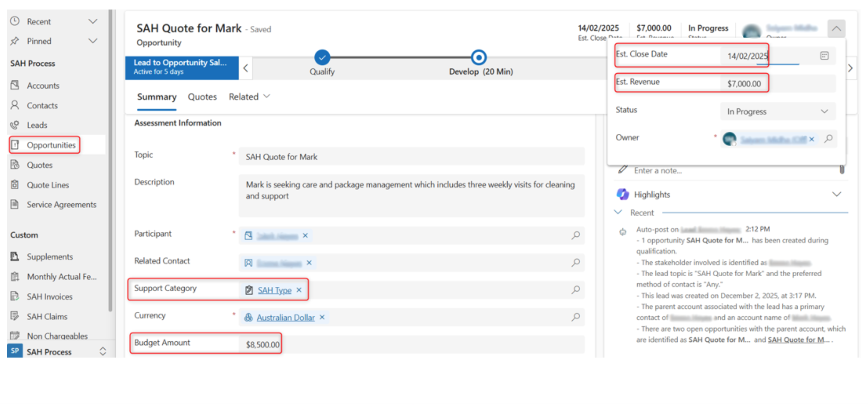Collapse the Recent timeline section
Screen dimensions: 868x412
(x=618, y=212)
